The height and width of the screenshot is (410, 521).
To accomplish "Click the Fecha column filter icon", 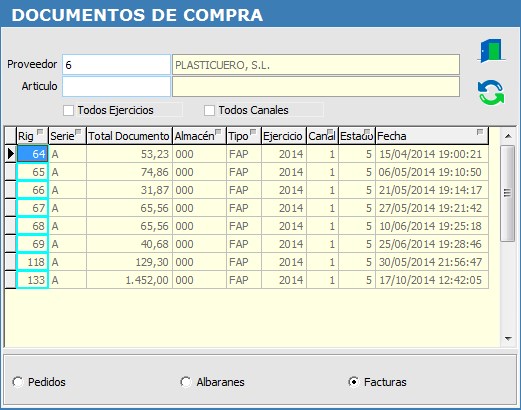I will (480, 132).
